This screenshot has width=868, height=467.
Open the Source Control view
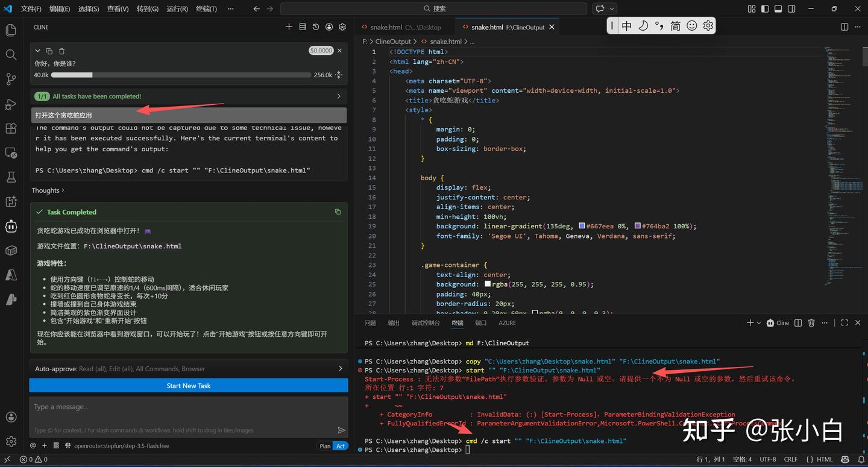pyautogui.click(x=11, y=80)
